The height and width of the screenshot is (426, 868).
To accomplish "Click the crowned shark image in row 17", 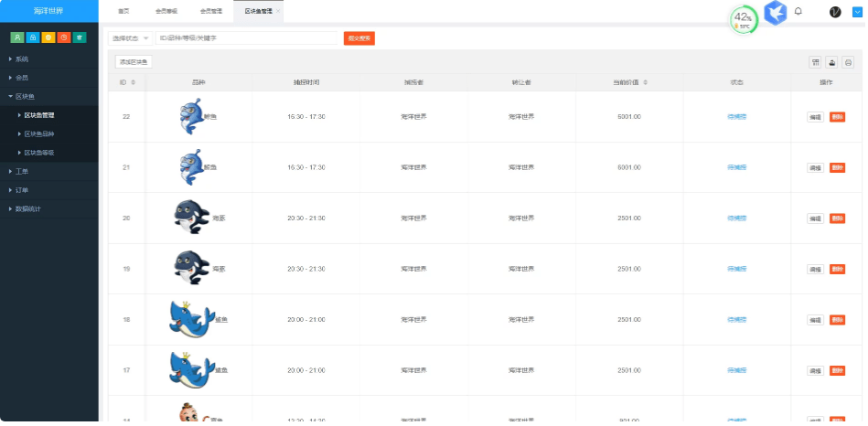I will pyautogui.click(x=191, y=369).
